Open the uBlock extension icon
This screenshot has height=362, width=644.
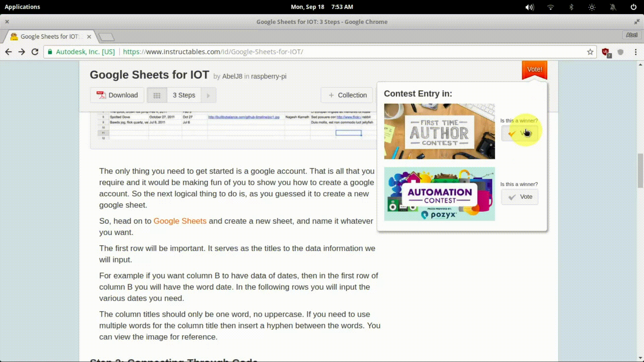[x=606, y=52]
